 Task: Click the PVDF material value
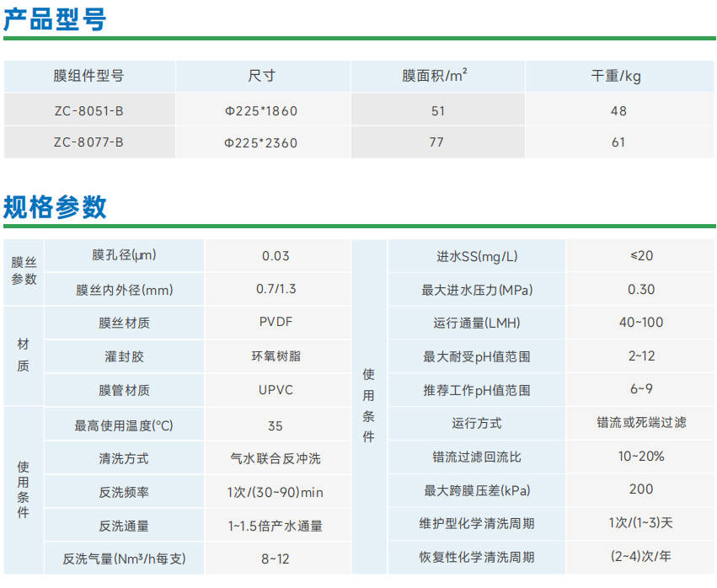point(276,322)
